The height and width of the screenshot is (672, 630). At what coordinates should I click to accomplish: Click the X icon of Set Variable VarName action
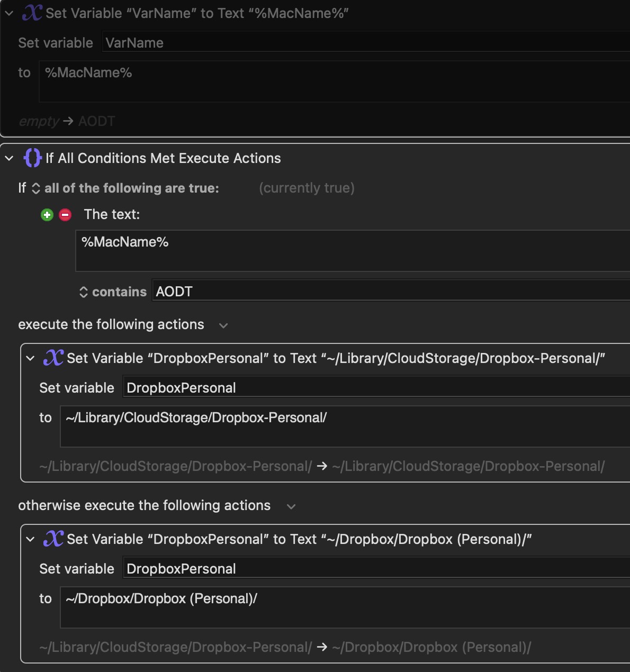pos(32,13)
